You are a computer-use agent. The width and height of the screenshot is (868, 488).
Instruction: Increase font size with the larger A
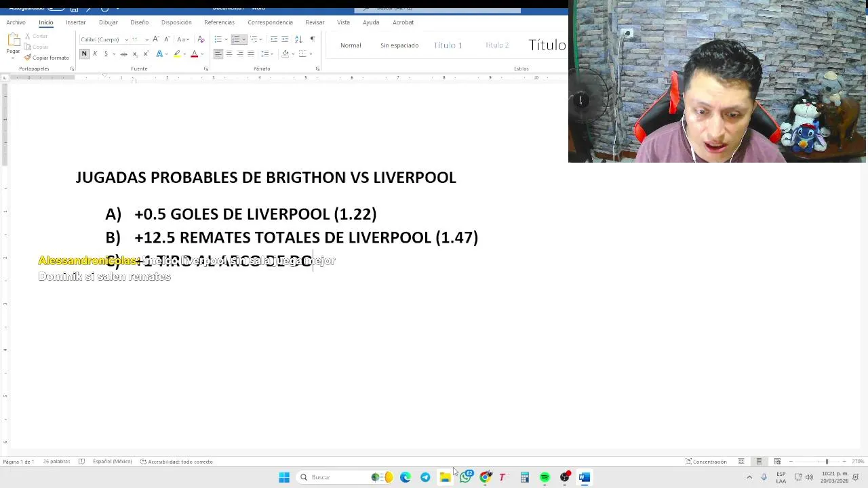pyautogui.click(x=155, y=39)
